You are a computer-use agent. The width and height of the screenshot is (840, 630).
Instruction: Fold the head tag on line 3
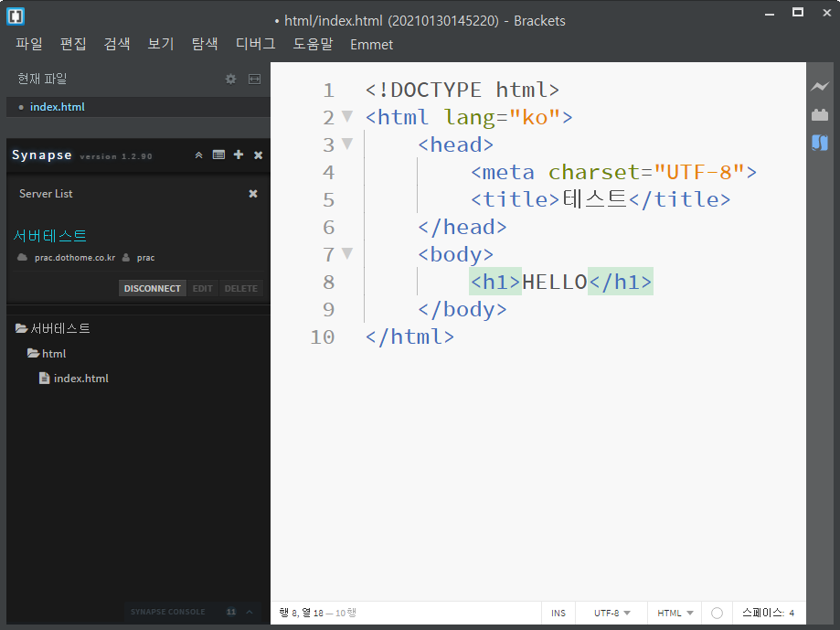[347, 143]
